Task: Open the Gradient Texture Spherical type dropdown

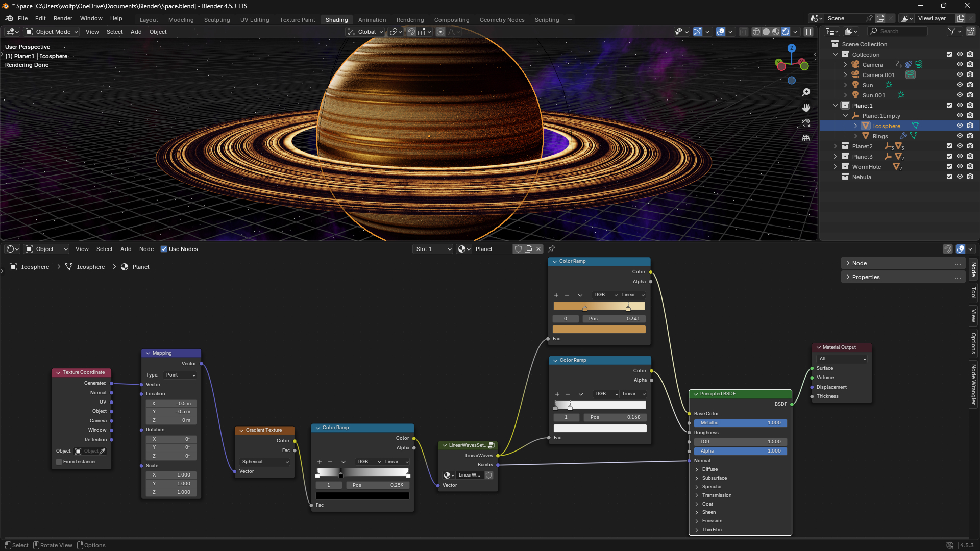Action: pos(265,462)
